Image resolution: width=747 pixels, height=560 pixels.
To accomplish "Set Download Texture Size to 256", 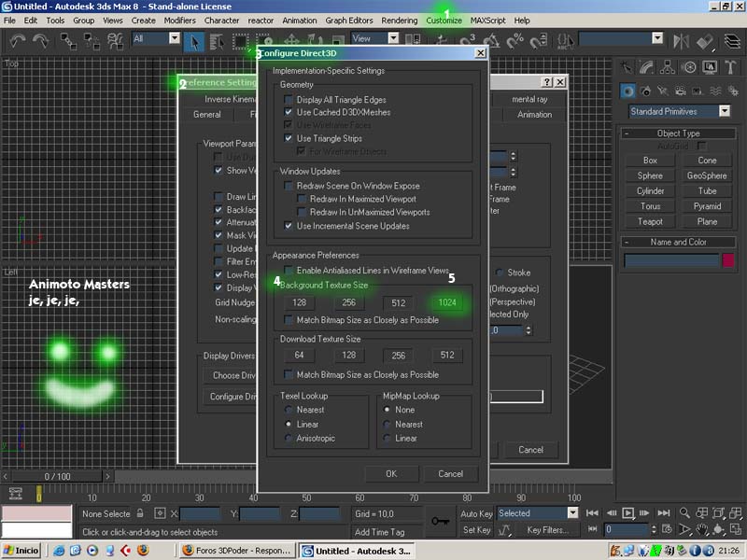I will pyautogui.click(x=399, y=356).
